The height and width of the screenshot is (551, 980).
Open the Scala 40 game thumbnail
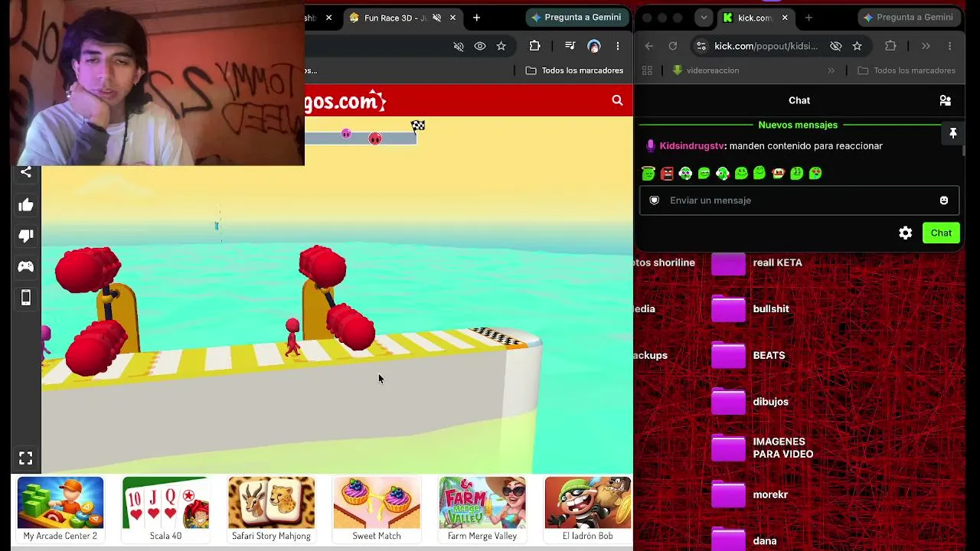[166, 503]
